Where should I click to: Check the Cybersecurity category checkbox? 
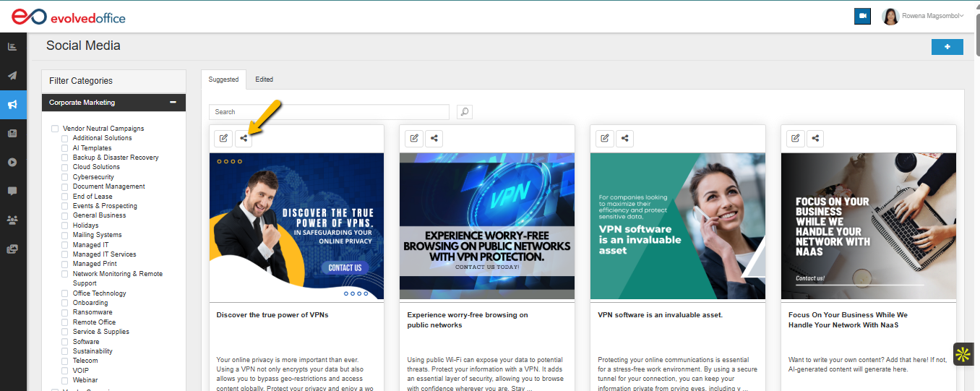pos(65,177)
